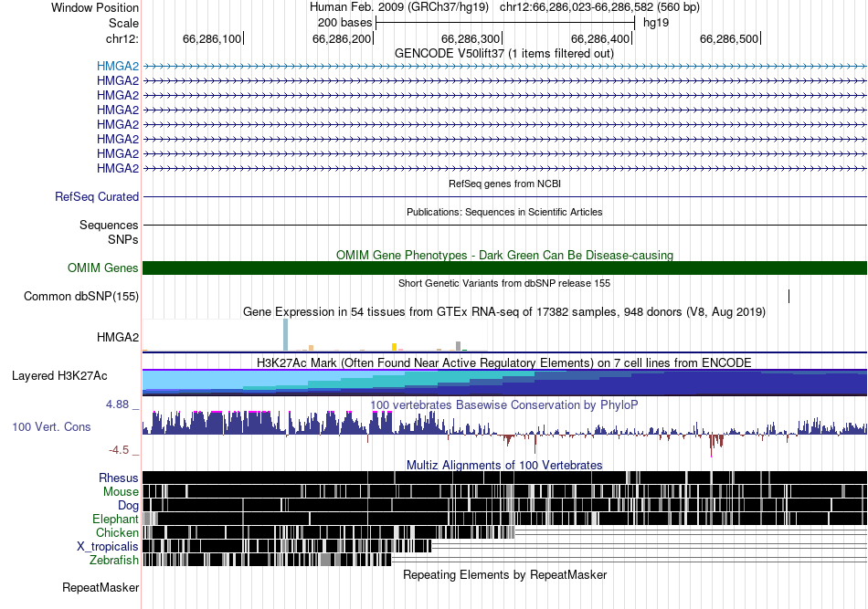Click the chr12: ruler label
Screen dimensions: 868x609
click(x=122, y=38)
